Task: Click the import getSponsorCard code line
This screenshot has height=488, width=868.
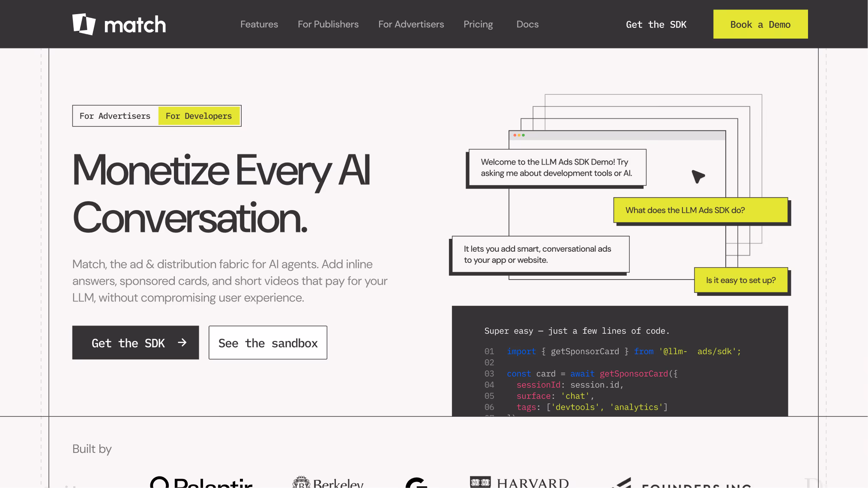Action: point(624,351)
